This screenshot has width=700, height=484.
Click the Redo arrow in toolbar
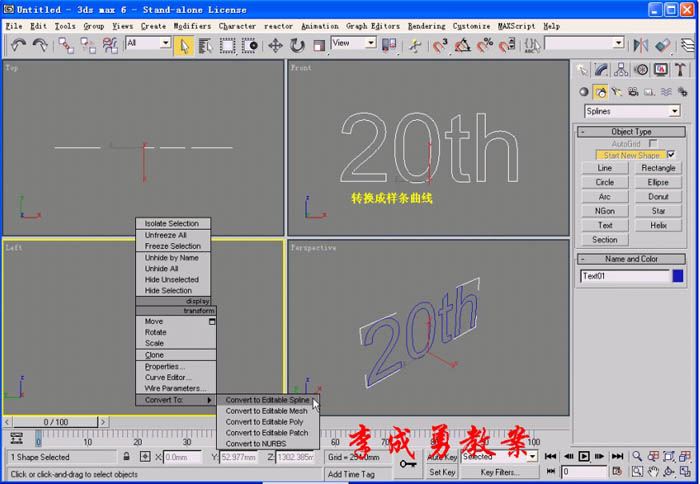41,45
